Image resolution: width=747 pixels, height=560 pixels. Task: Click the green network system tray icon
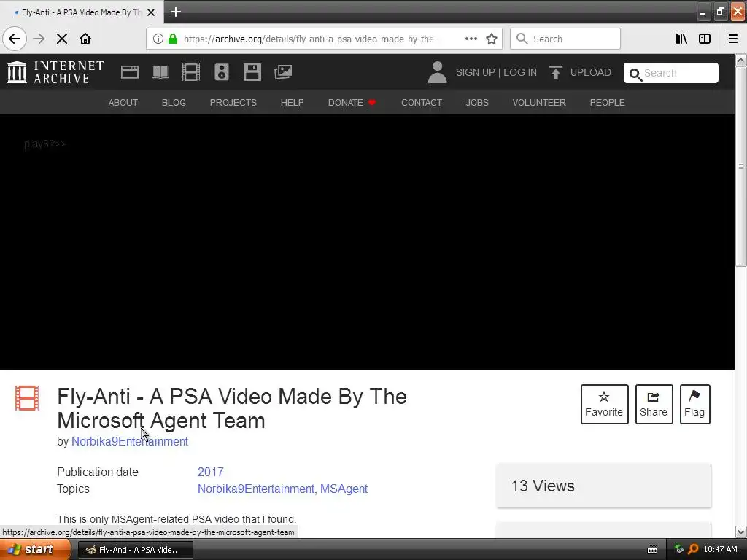pyautogui.click(x=679, y=550)
